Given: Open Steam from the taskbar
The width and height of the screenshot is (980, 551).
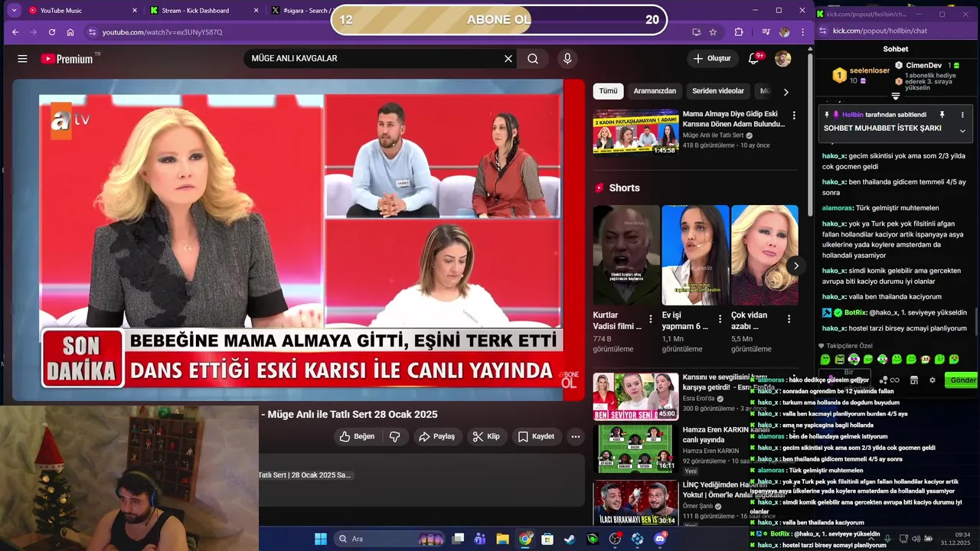Looking at the screenshot, I should point(570,539).
